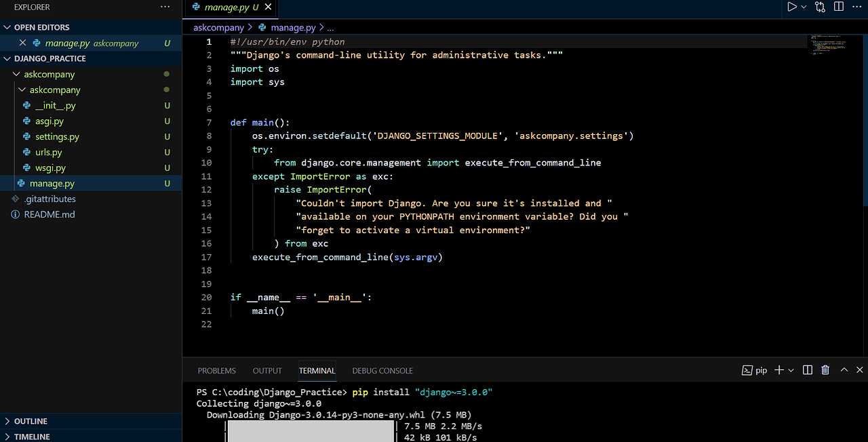Open urls.py in the explorer
The width and height of the screenshot is (868, 442).
[x=48, y=152]
